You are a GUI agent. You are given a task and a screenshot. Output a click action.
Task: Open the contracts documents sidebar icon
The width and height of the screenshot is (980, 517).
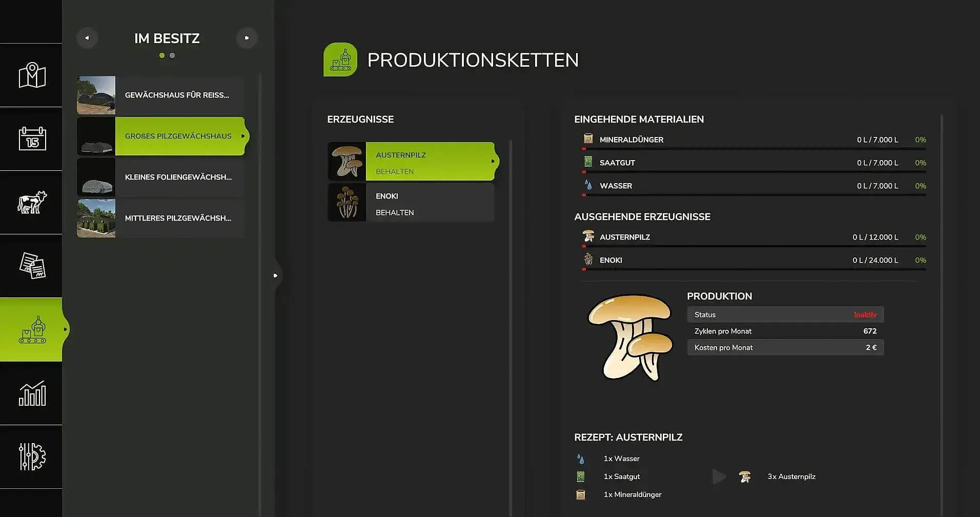(x=32, y=266)
